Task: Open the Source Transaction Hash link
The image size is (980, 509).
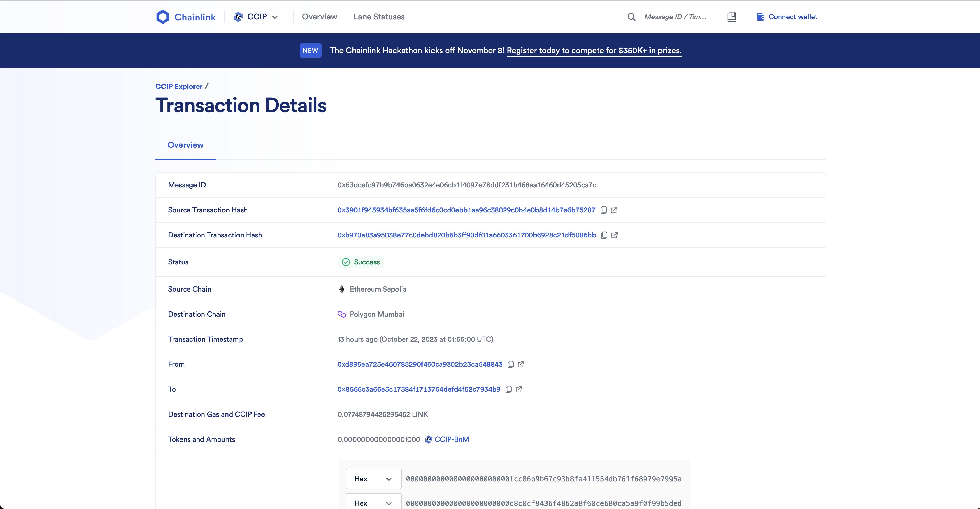Action: click(x=466, y=210)
